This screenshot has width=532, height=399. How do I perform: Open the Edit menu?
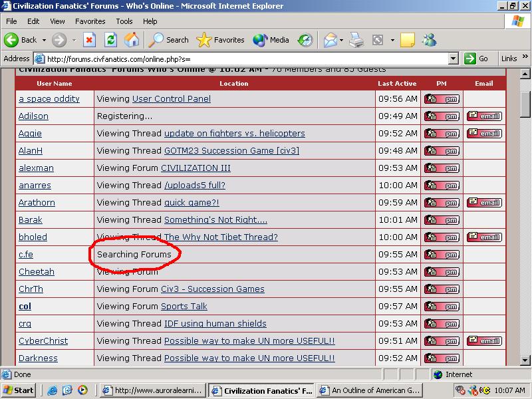(x=33, y=21)
